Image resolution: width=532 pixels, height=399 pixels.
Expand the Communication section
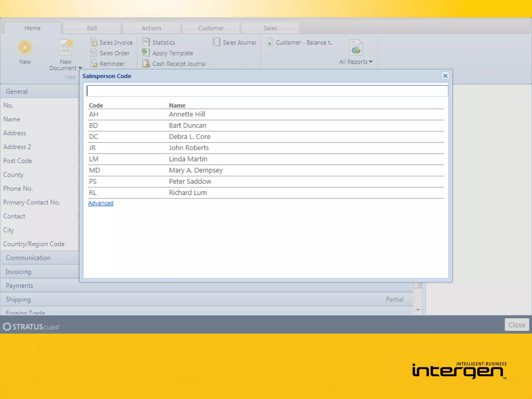click(x=40, y=258)
